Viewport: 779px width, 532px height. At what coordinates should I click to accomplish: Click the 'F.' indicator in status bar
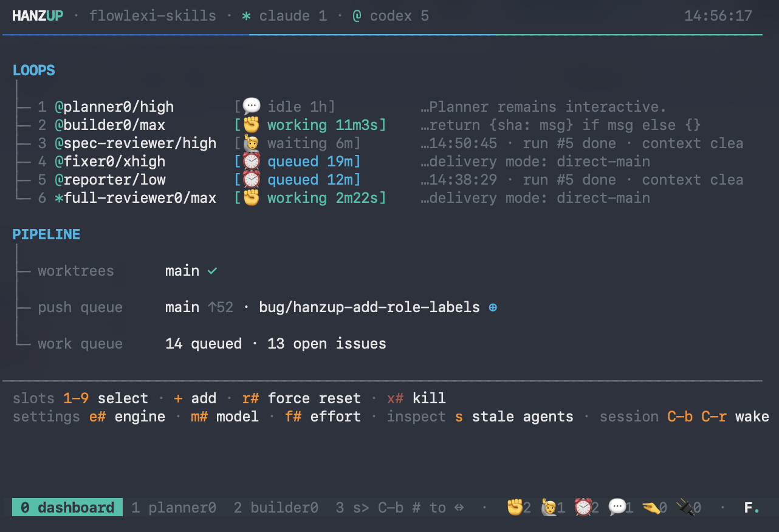click(752, 508)
